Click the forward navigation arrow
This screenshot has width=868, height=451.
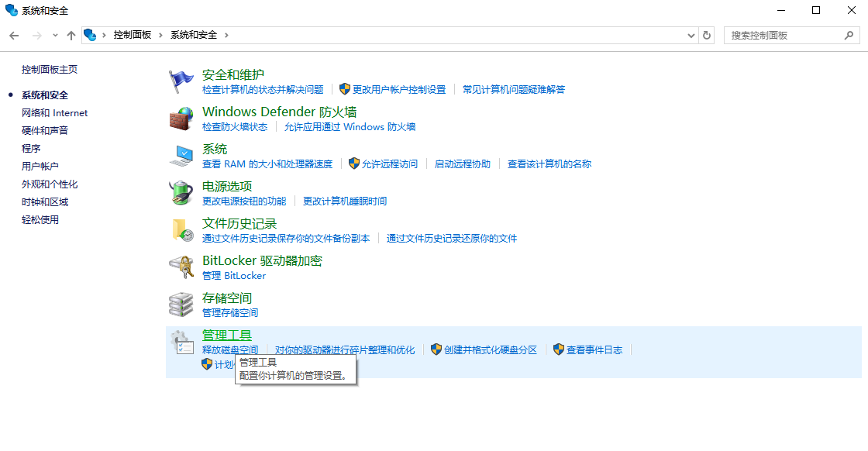(x=36, y=36)
